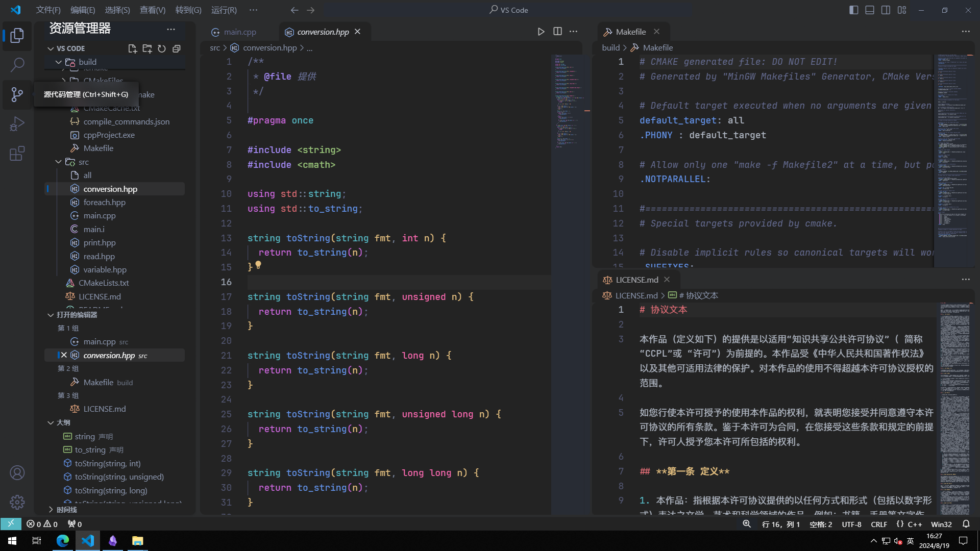Image resolution: width=980 pixels, height=551 pixels.
Task: Open Source Control view icon
Action: tap(17, 94)
